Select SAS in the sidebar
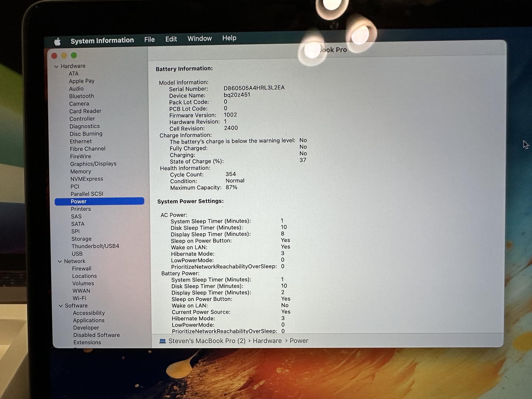Viewport: 532px width, 399px height. click(x=76, y=216)
